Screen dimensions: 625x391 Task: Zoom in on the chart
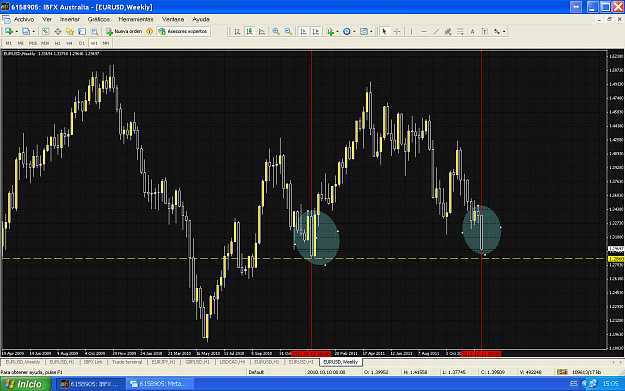275,31
